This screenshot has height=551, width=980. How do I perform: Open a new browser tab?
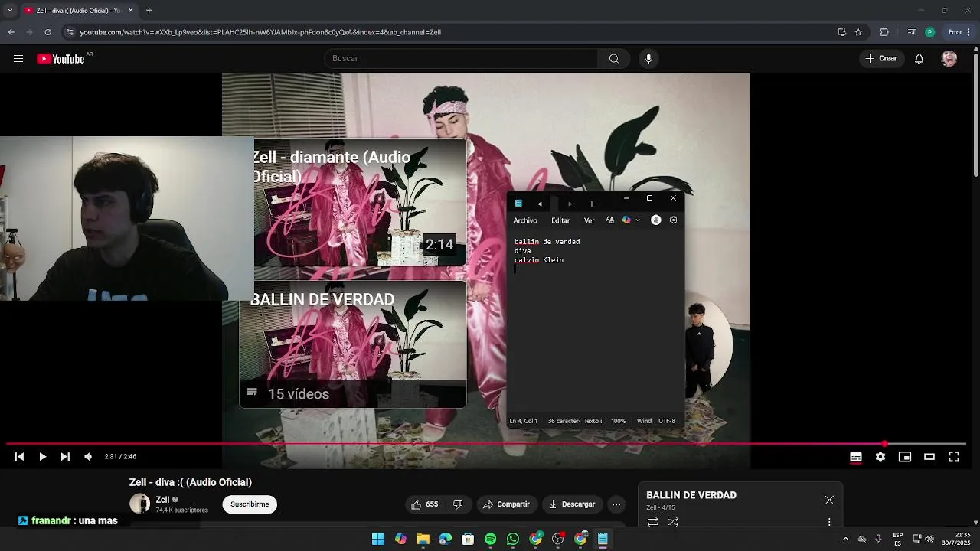[x=149, y=11]
